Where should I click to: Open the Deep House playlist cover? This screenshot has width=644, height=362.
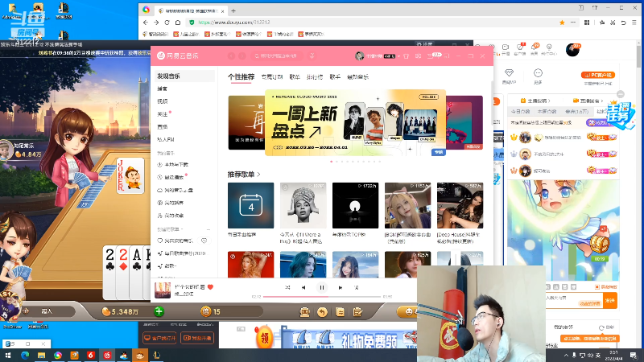[460, 205]
